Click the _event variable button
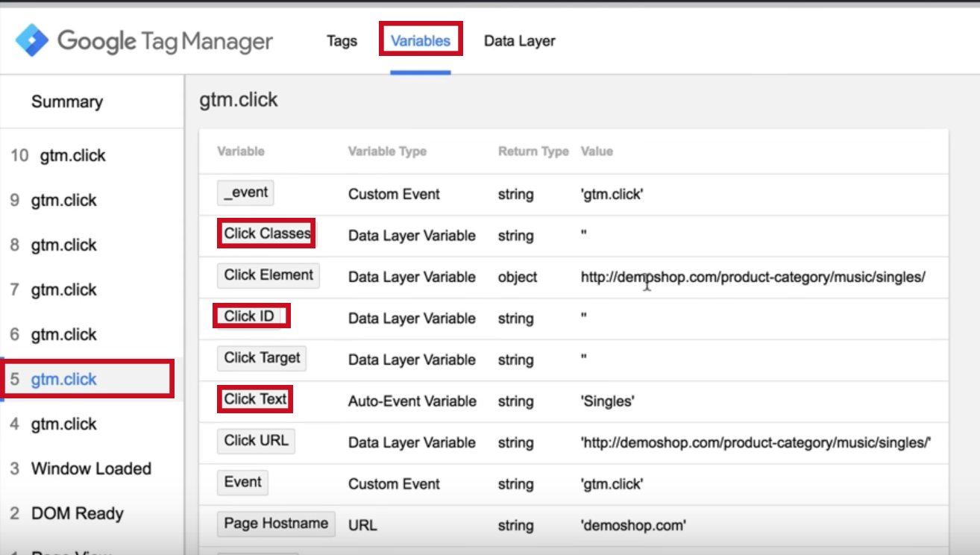 [x=245, y=193]
